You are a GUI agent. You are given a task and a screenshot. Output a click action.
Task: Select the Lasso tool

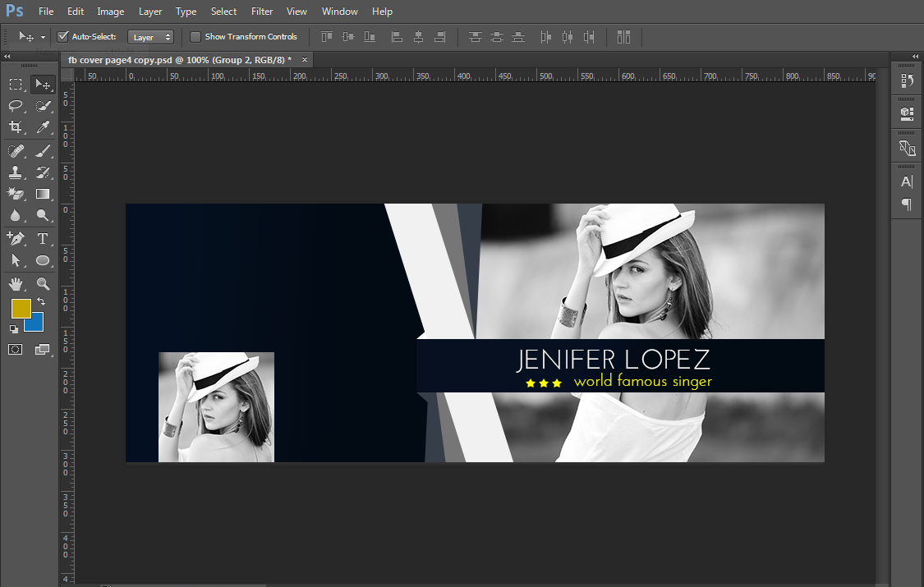[16, 106]
